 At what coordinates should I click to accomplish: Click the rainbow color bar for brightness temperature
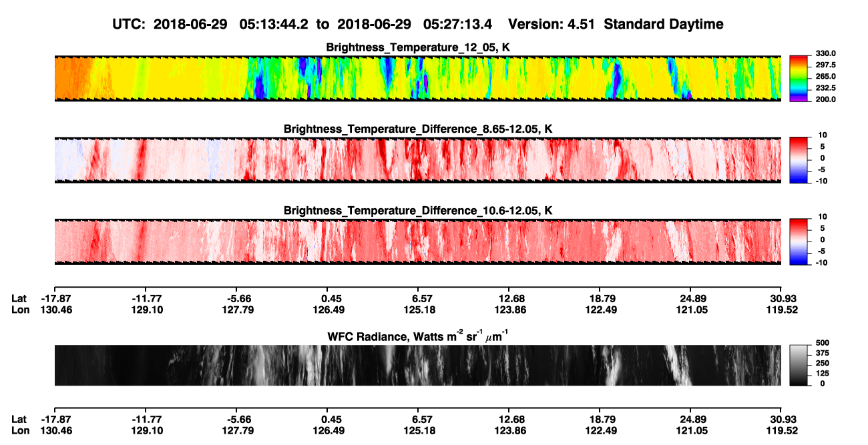[799, 78]
